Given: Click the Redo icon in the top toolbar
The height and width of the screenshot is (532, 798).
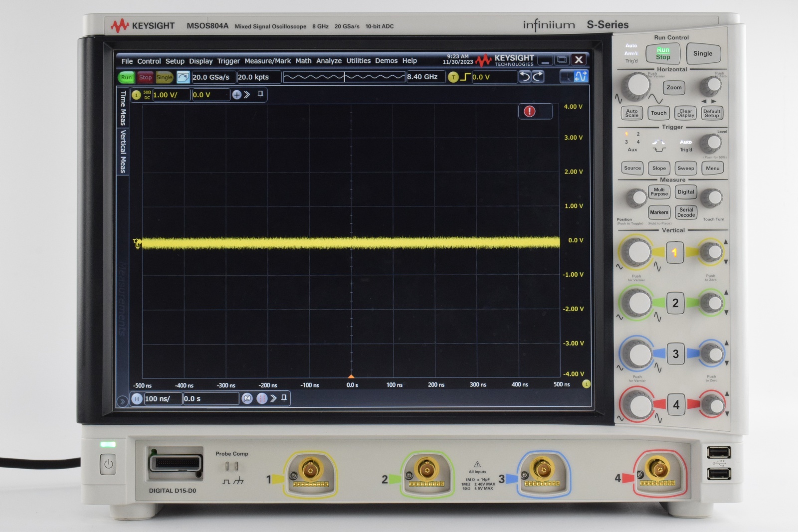Looking at the screenshot, I should point(538,77).
